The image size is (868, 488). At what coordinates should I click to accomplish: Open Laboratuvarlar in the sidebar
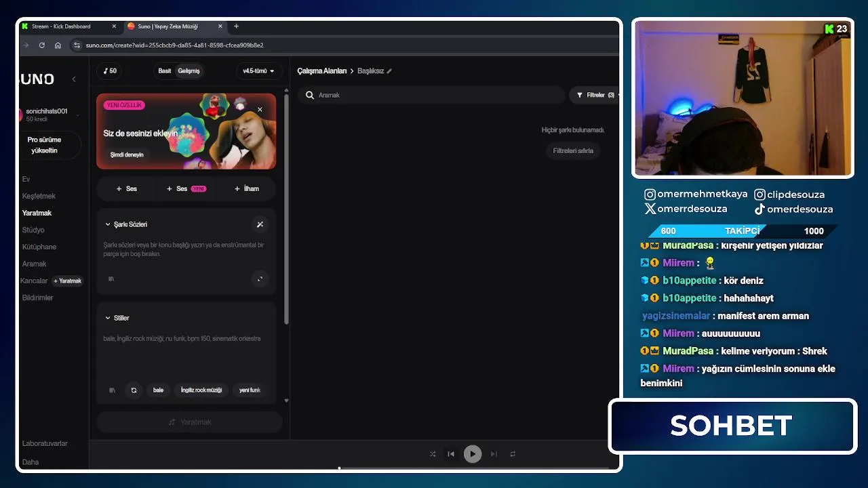[x=45, y=443]
